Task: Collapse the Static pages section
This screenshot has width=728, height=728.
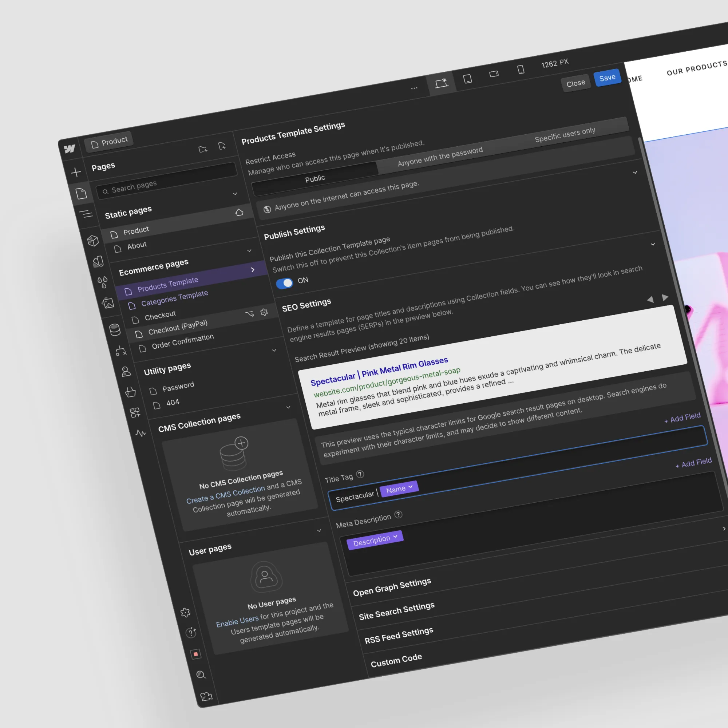Action: tap(235, 194)
